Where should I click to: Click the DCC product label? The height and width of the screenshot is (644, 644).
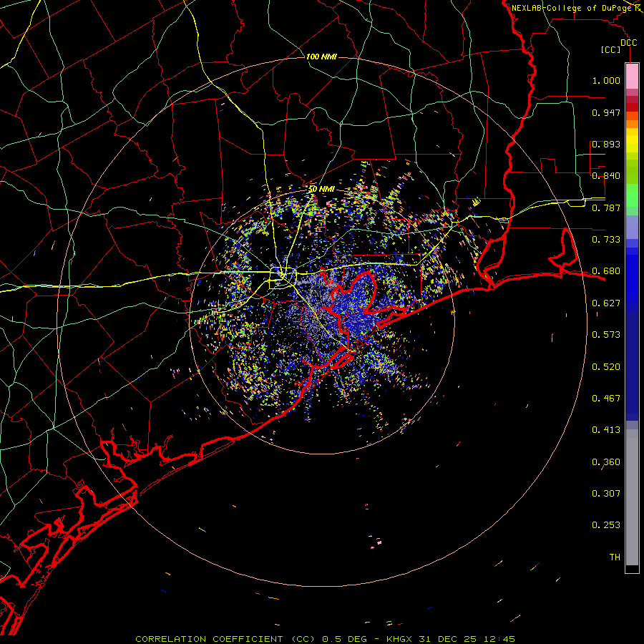pyautogui.click(x=628, y=43)
